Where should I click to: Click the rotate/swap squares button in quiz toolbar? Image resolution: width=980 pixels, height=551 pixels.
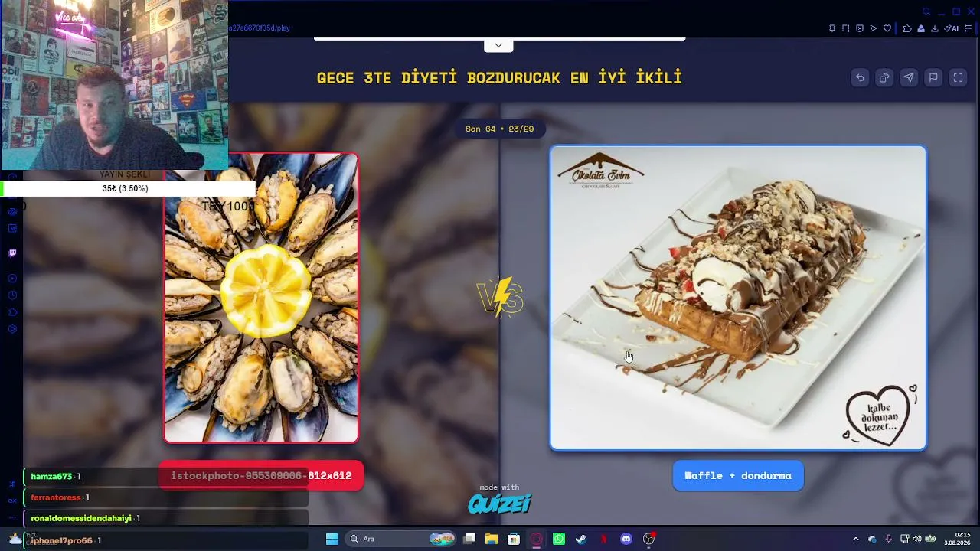[884, 77]
